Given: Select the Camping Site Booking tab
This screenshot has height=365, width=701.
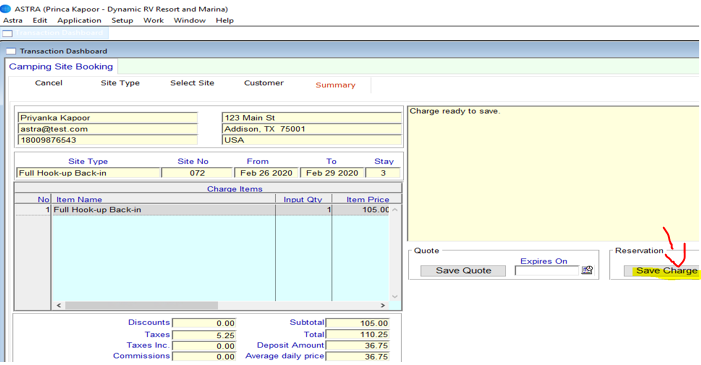Looking at the screenshot, I should click(x=61, y=67).
